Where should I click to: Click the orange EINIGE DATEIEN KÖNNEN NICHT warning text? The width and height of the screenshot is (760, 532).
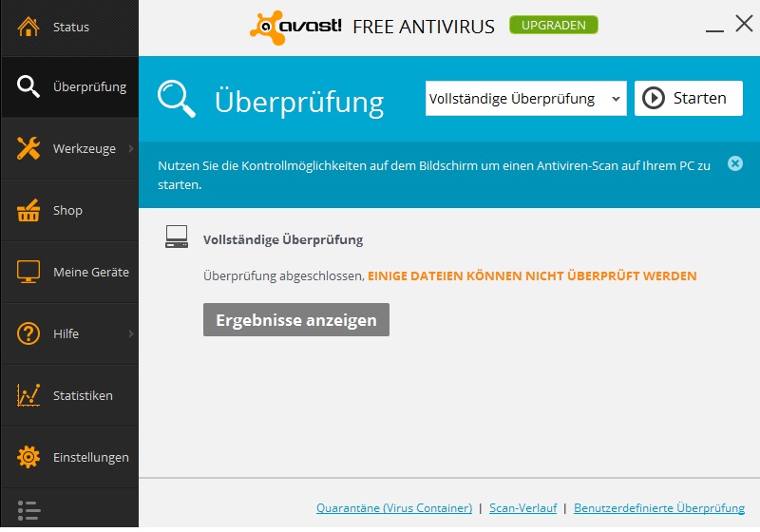pyautogui.click(x=532, y=275)
